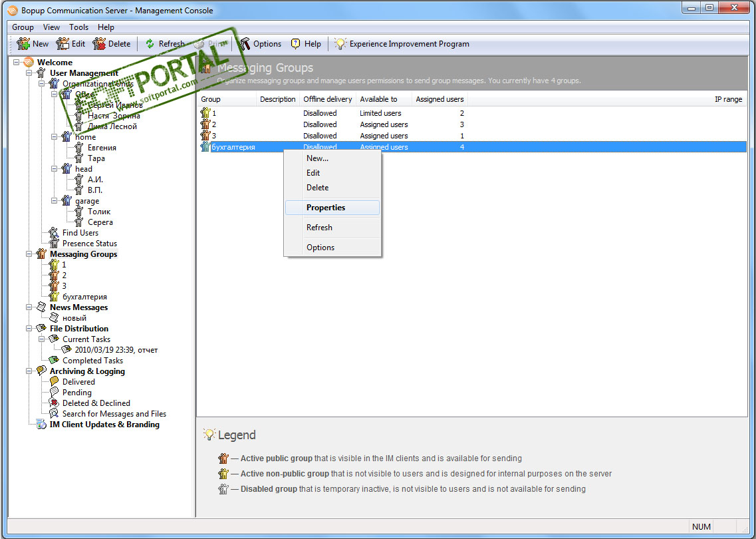Image resolution: width=756 pixels, height=539 pixels.
Task: Collapse the Messaging Groups tree node
Action: tap(29, 254)
